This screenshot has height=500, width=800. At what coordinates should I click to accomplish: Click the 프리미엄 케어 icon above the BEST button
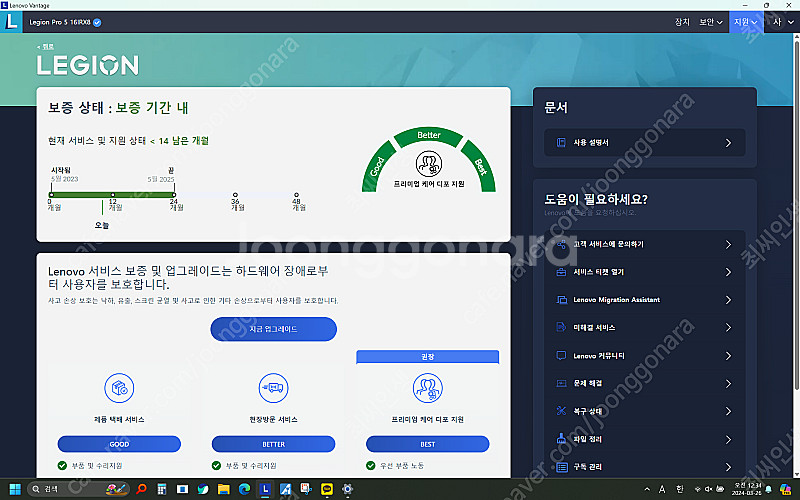point(428,388)
